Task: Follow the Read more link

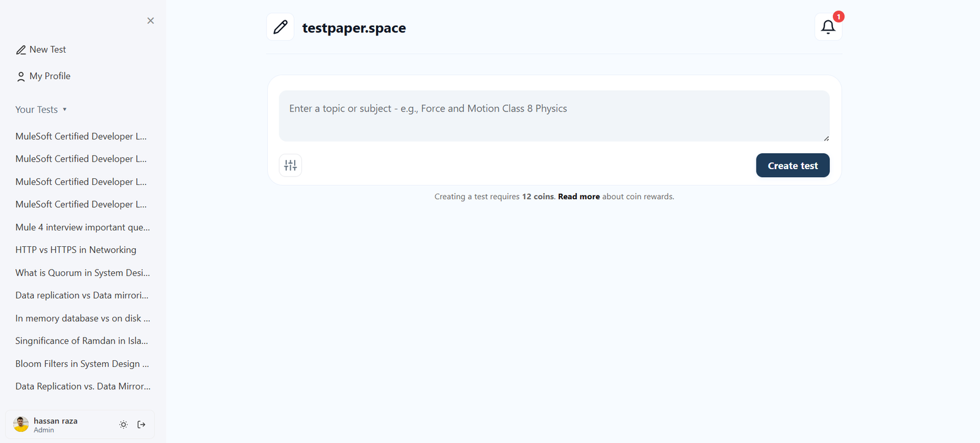Action: tap(578, 197)
